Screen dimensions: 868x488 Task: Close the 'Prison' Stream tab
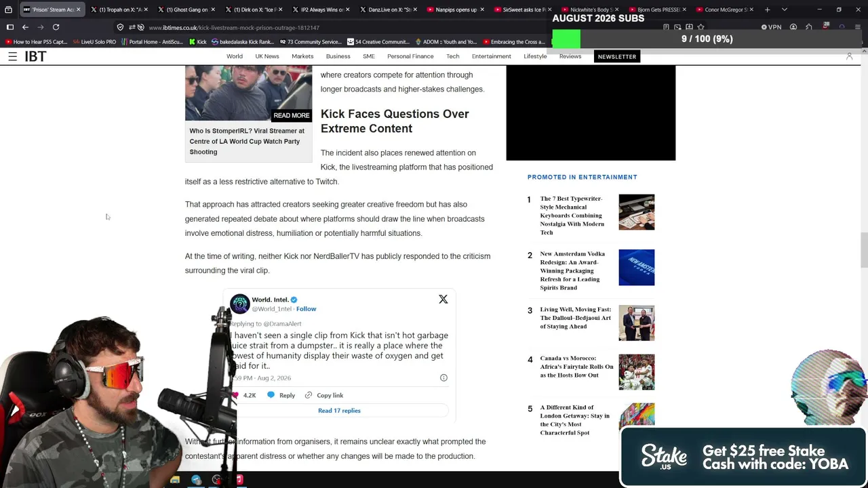(79, 9)
